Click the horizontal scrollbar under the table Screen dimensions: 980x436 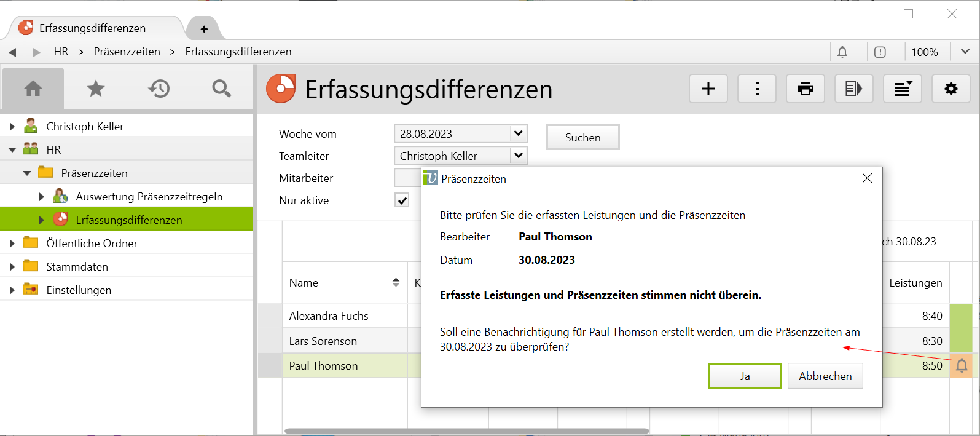point(467,431)
